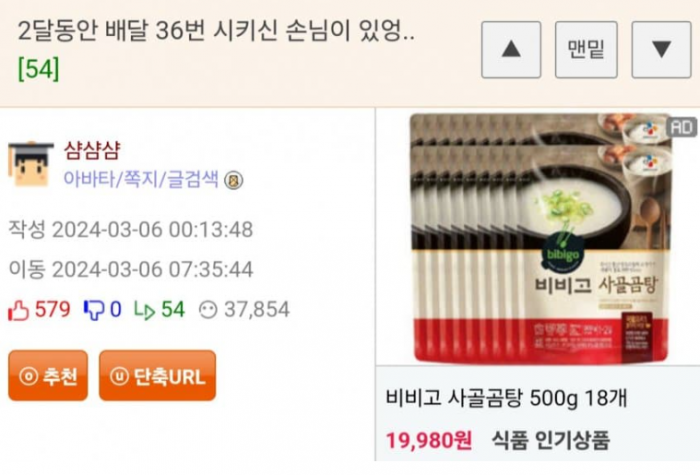Open the post title about 36 deliveries
Image resolution: width=700 pixels, height=475 pixels.
tap(216, 32)
